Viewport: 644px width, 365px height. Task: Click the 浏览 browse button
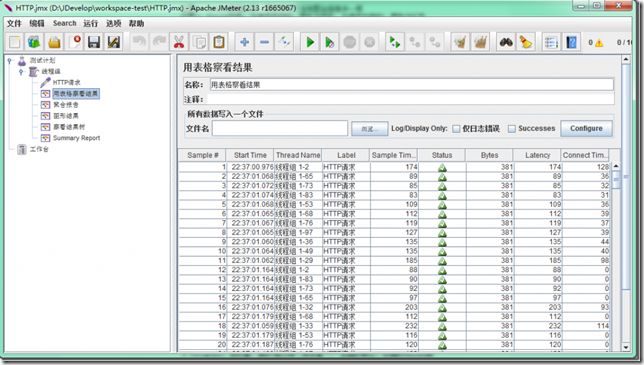tap(370, 129)
